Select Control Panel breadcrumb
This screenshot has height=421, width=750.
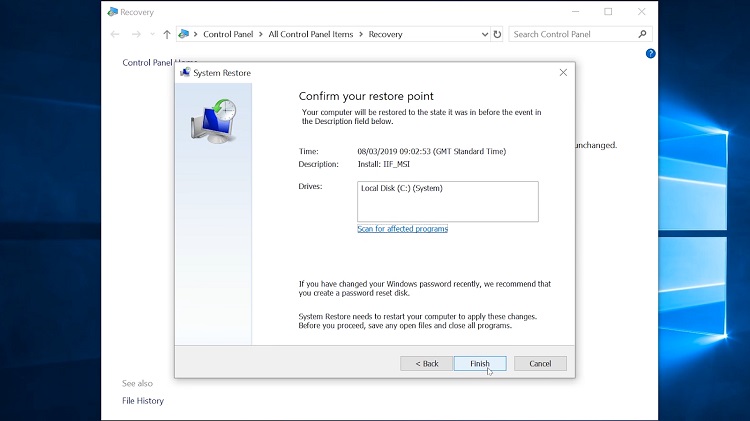(228, 34)
